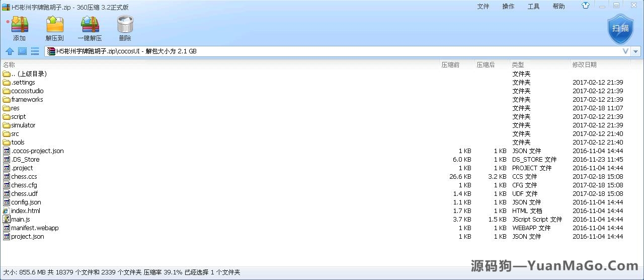Select the simulator folder icon

pyautogui.click(x=7, y=125)
